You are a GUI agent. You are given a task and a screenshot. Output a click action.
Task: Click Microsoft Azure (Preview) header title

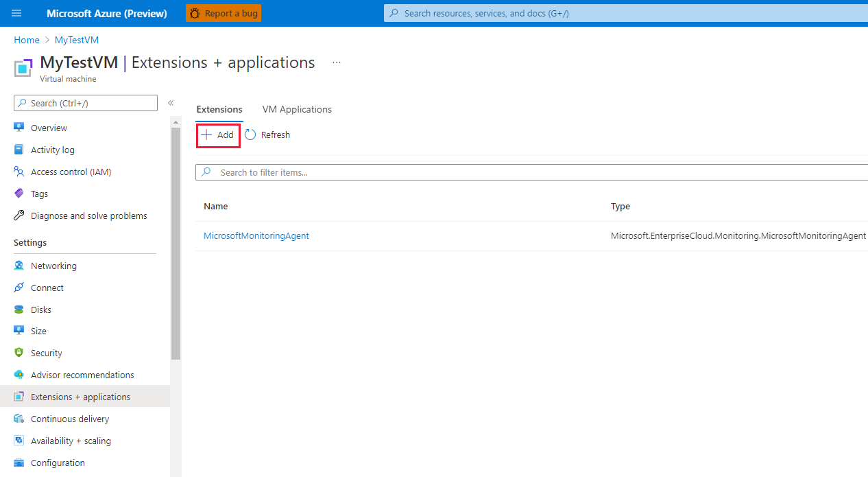107,13
